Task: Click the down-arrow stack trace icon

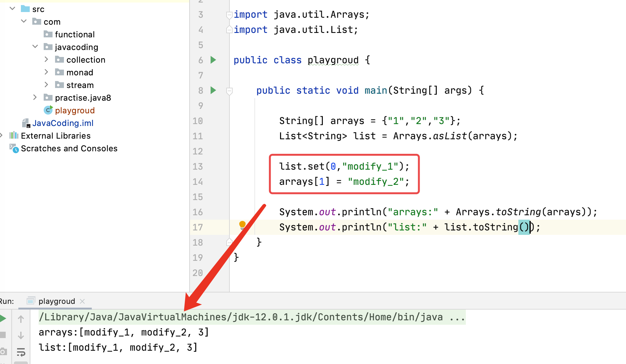Action: tap(21, 336)
